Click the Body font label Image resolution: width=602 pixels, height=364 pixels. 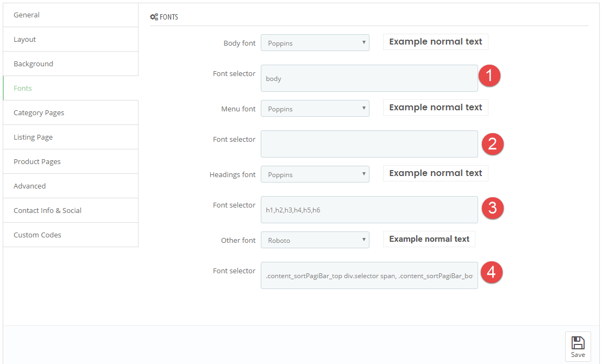pyautogui.click(x=240, y=43)
